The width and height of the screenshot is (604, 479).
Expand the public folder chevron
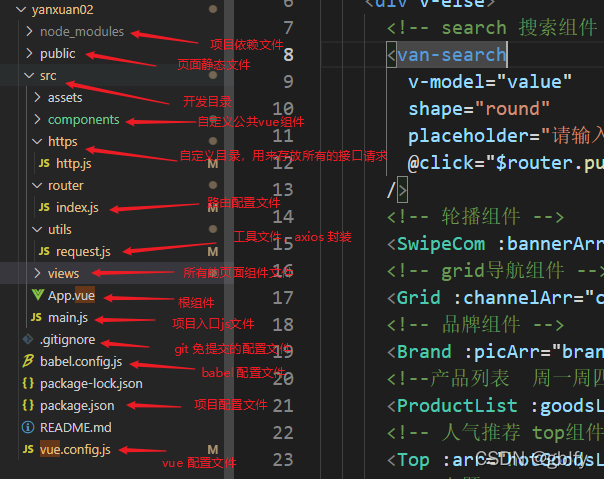coord(29,53)
